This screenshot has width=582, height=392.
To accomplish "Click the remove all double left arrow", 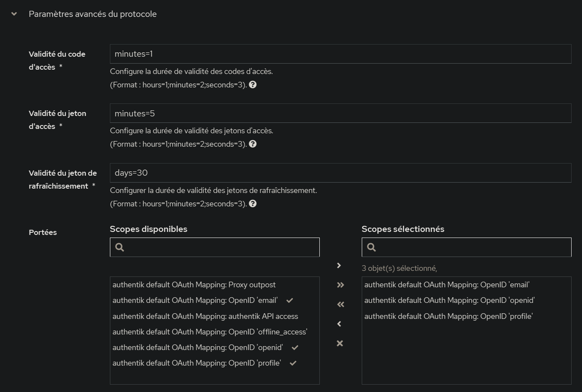I will click(340, 304).
